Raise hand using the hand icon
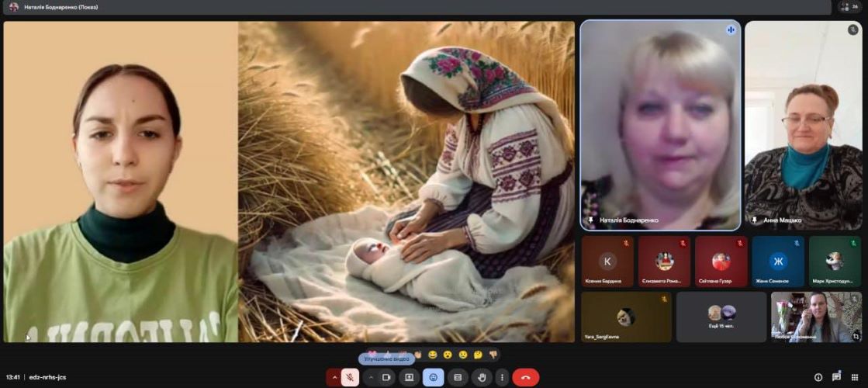 point(481,378)
